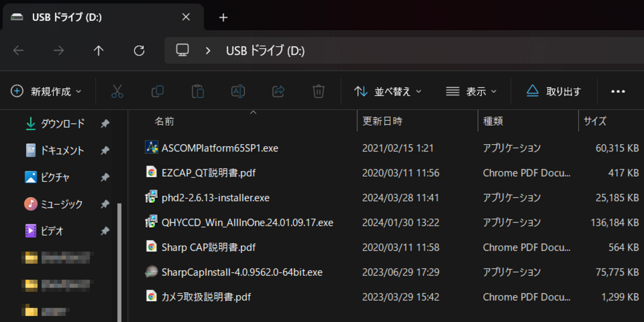The height and width of the screenshot is (322, 644).
Task: Click the ダウンロード download arrow icon
Action: (31, 123)
